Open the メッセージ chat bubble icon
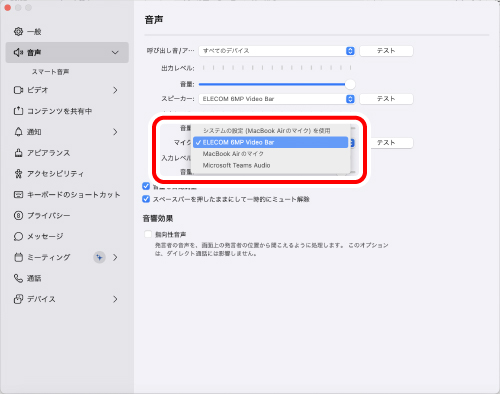The image size is (500, 394). click(x=18, y=236)
